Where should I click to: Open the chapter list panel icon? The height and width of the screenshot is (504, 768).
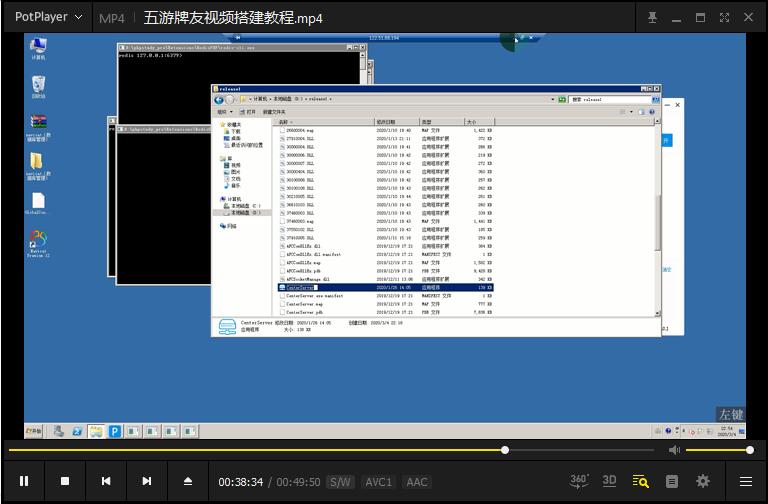pos(672,481)
